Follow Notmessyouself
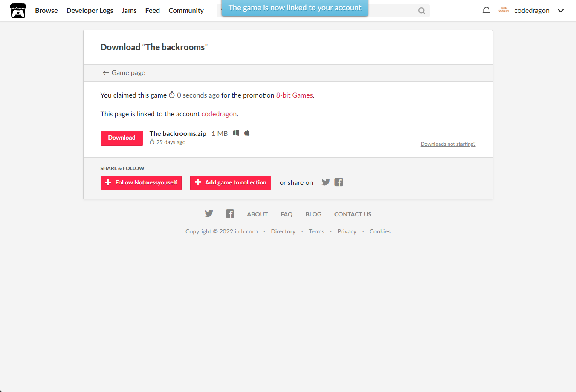This screenshot has height=392, width=576. coord(141,183)
